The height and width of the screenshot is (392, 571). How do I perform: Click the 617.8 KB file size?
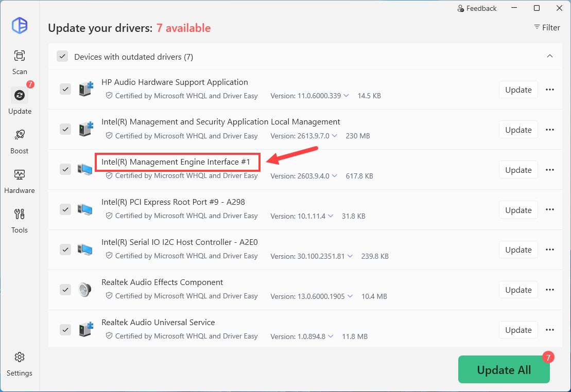(x=359, y=176)
